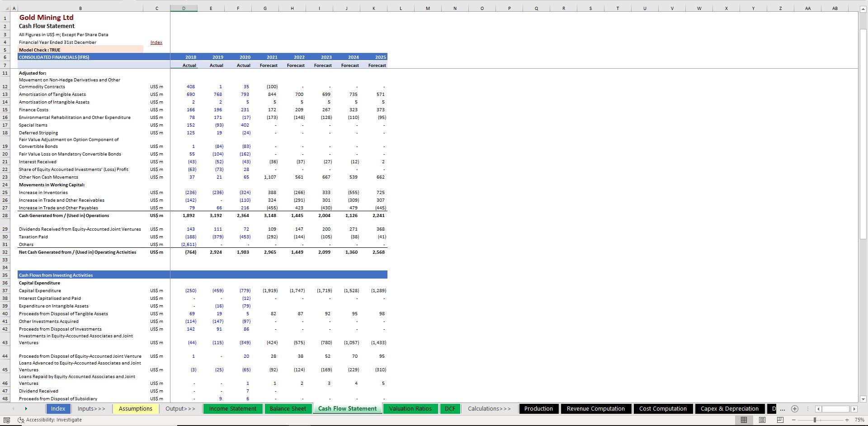Select the Gold Mining Ltd title cell
Screen dimensions: 868x426
46,18
